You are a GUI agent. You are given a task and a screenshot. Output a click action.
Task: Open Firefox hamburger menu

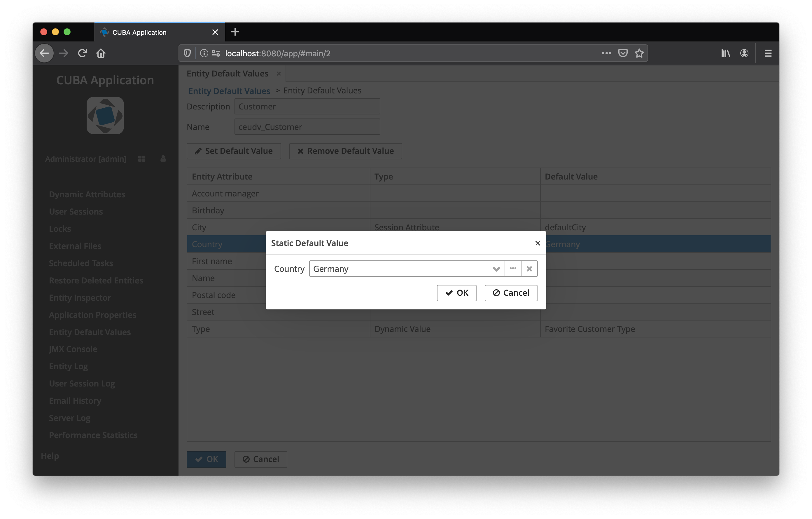point(768,53)
